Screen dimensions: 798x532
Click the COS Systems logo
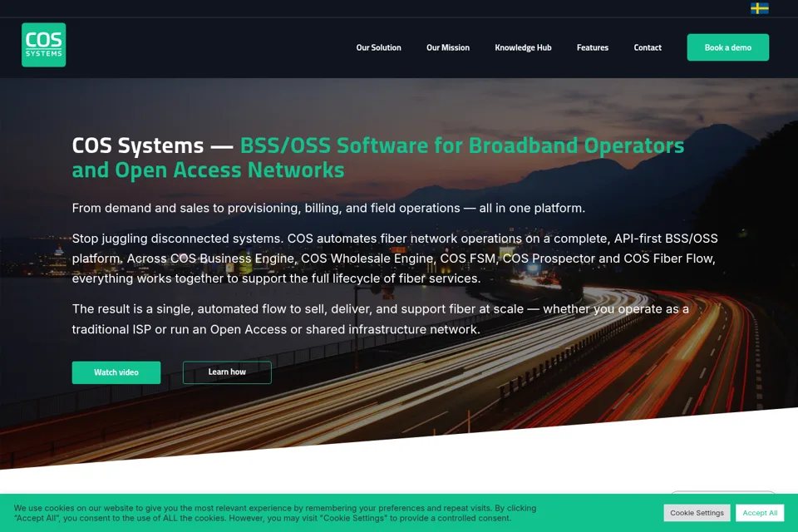44,45
